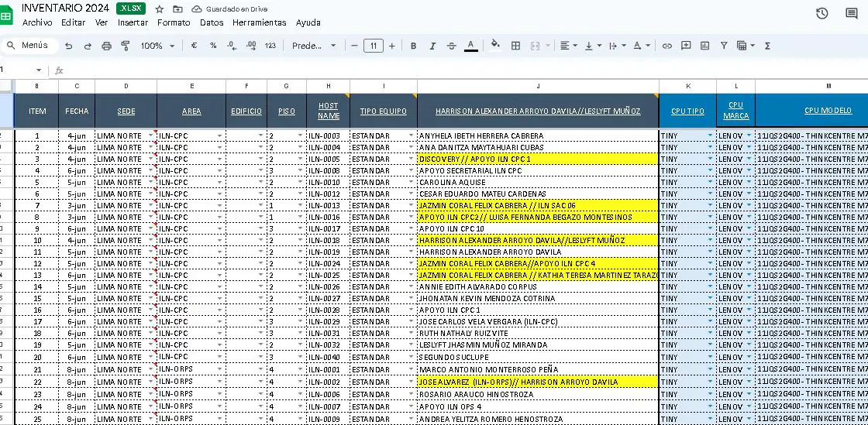The width and height of the screenshot is (868, 425).
Task: Print the spreadsheet with the printer icon
Action: point(106,46)
